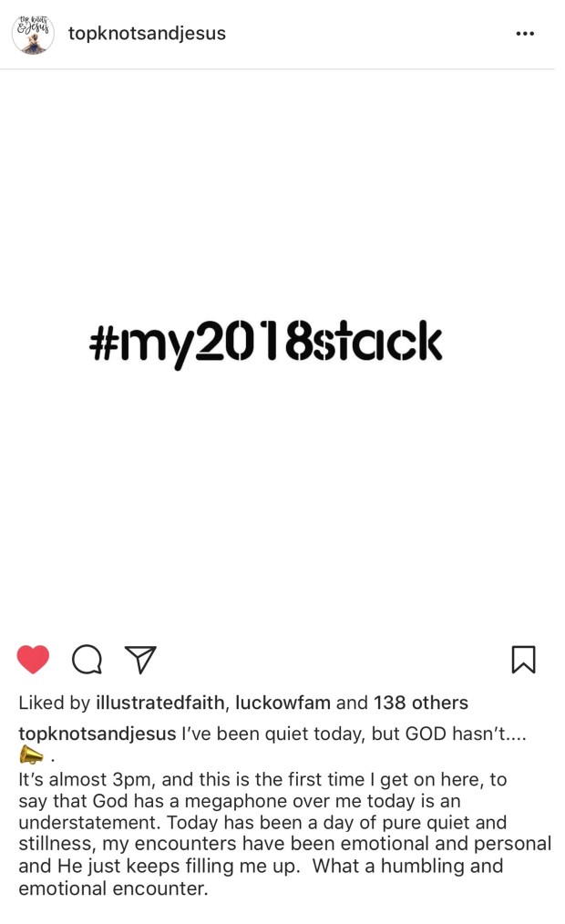This screenshot has width=565, height=924.
Task: Tap topknotsandjesus username in post header
Action: pos(147,34)
